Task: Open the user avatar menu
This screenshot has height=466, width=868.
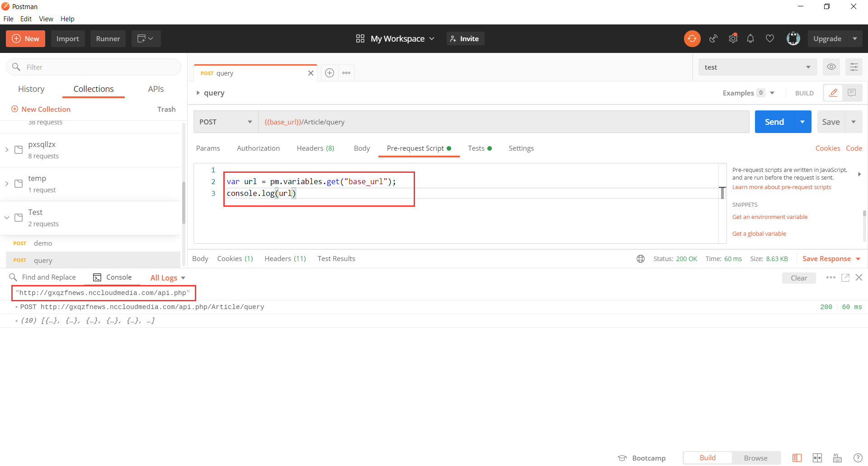Action: click(793, 38)
